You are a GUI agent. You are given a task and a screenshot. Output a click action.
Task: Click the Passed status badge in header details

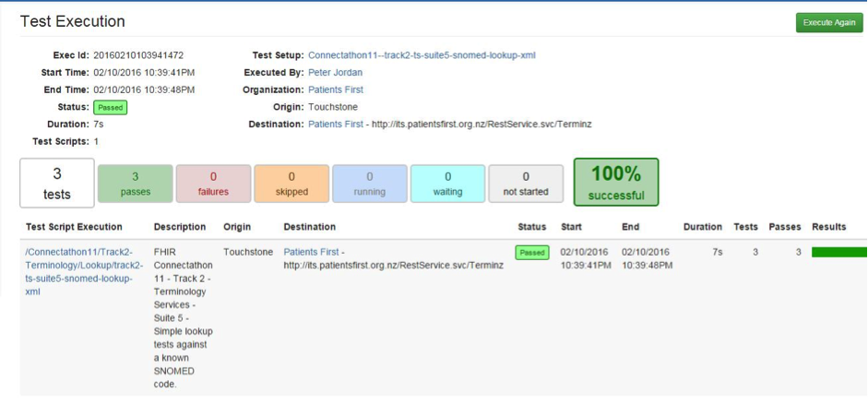pyautogui.click(x=110, y=107)
